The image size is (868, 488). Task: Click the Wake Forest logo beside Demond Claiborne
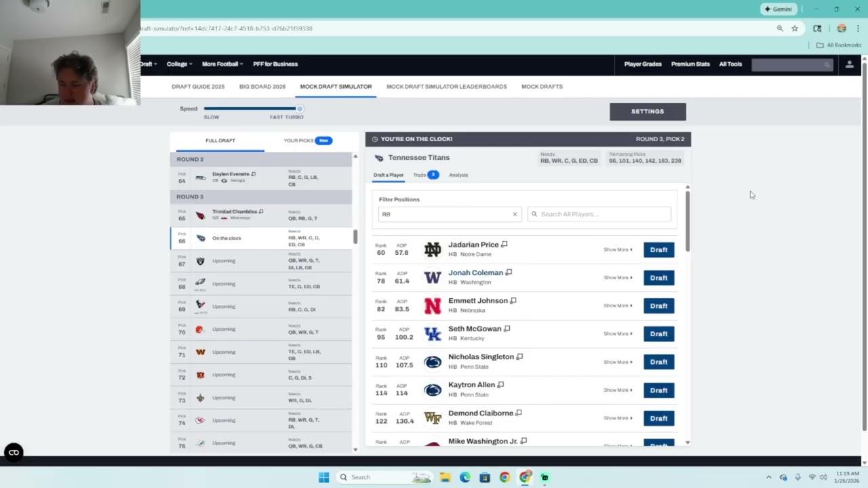(433, 418)
